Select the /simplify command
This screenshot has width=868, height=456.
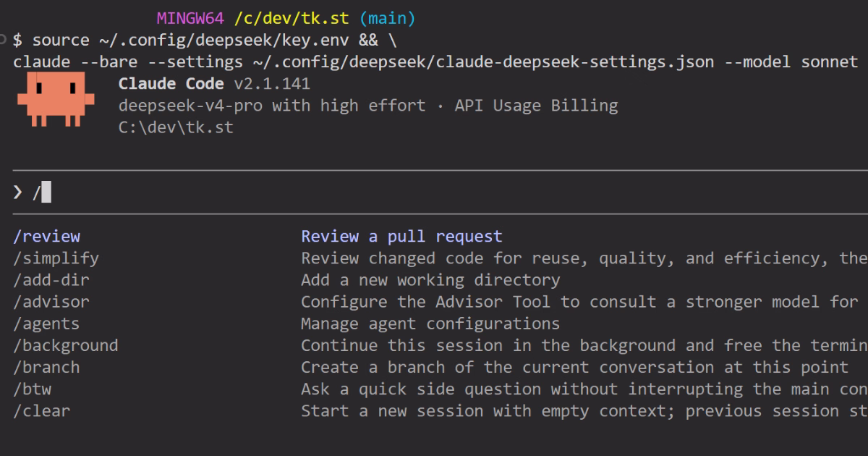click(56, 258)
